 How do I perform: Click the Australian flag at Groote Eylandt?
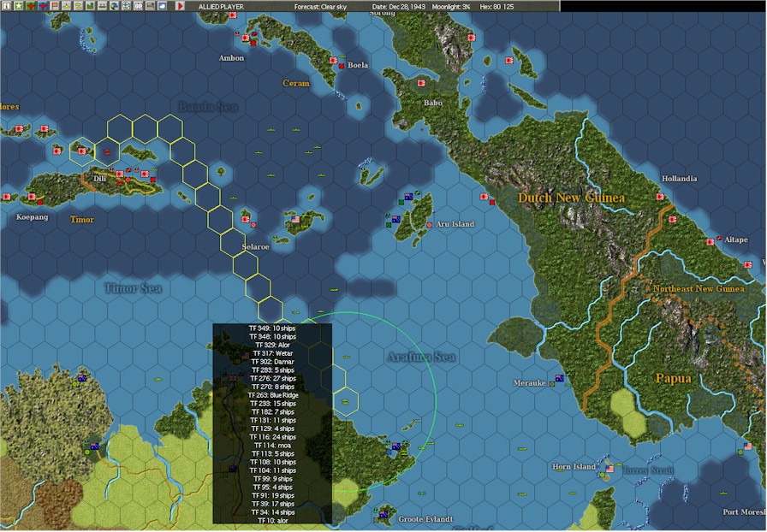(383, 514)
